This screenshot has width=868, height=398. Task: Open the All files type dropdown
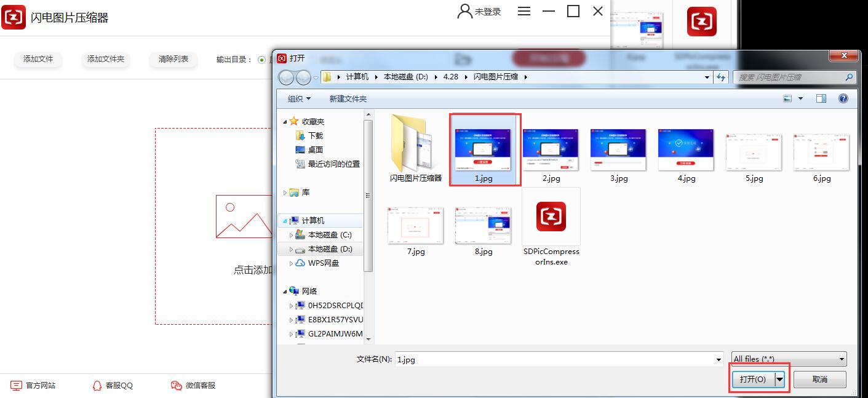[x=789, y=359]
